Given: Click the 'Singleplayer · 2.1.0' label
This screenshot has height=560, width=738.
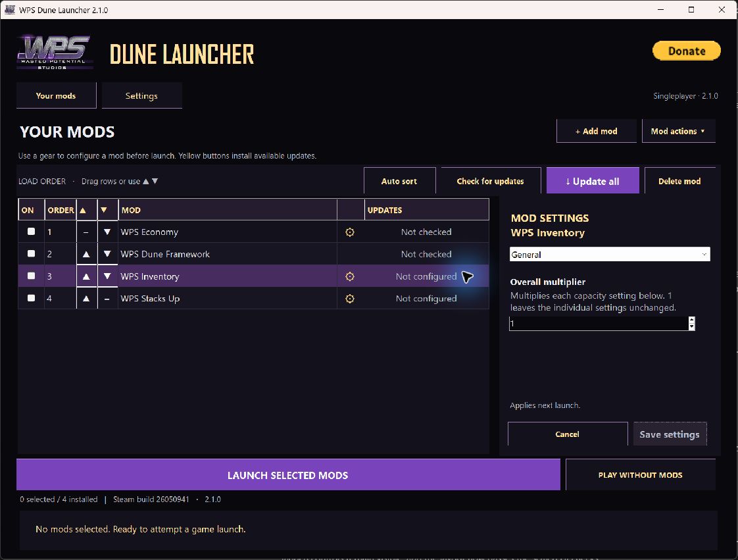Looking at the screenshot, I should click(x=685, y=95).
